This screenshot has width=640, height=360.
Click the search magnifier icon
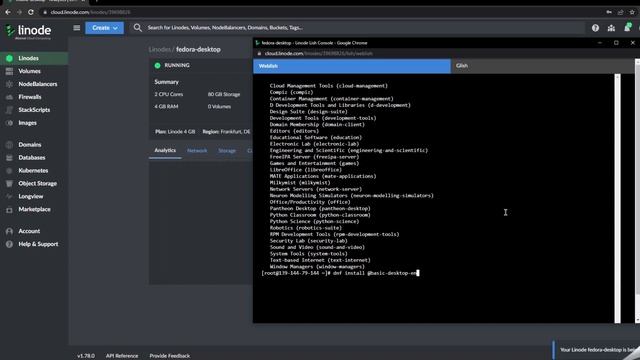click(x=138, y=28)
